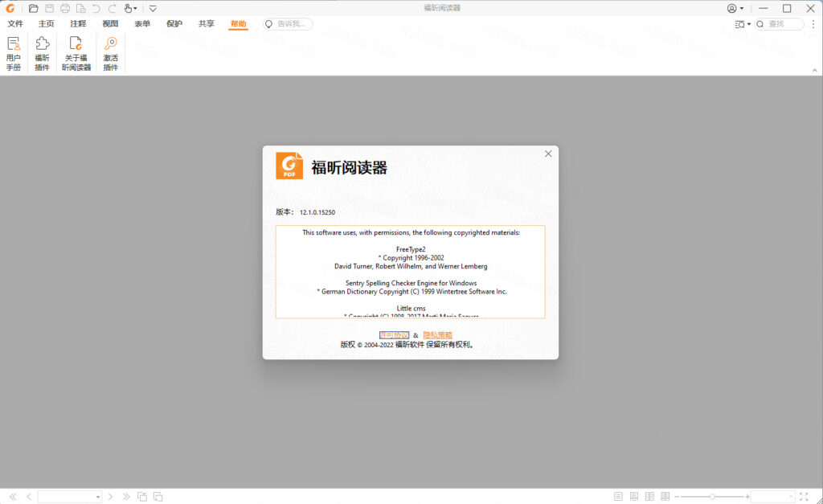Image resolution: width=823 pixels, height=504 pixels.
Task: Click the next view icon in status bar
Action: click(158, 497)
